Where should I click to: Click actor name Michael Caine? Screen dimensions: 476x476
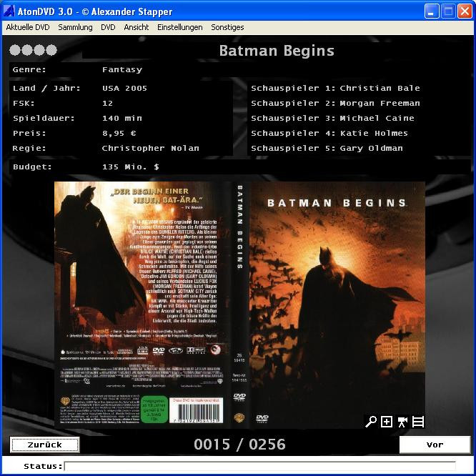pos(377,118)
